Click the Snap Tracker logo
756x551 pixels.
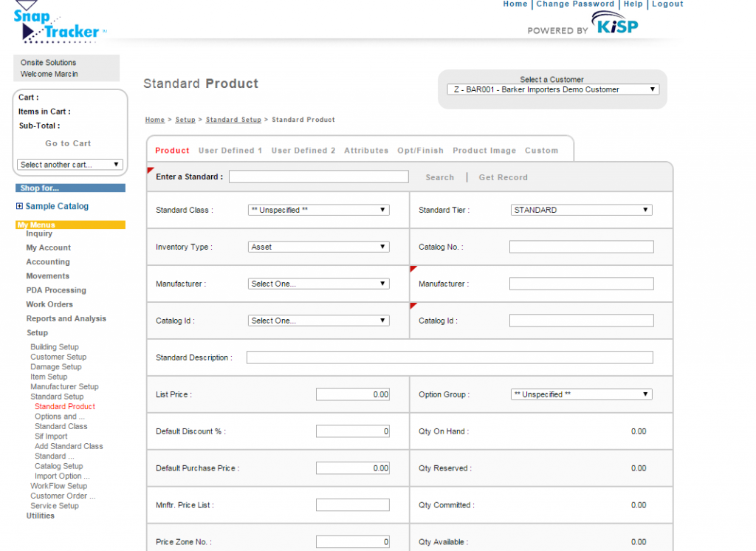(x=59, y=24)
